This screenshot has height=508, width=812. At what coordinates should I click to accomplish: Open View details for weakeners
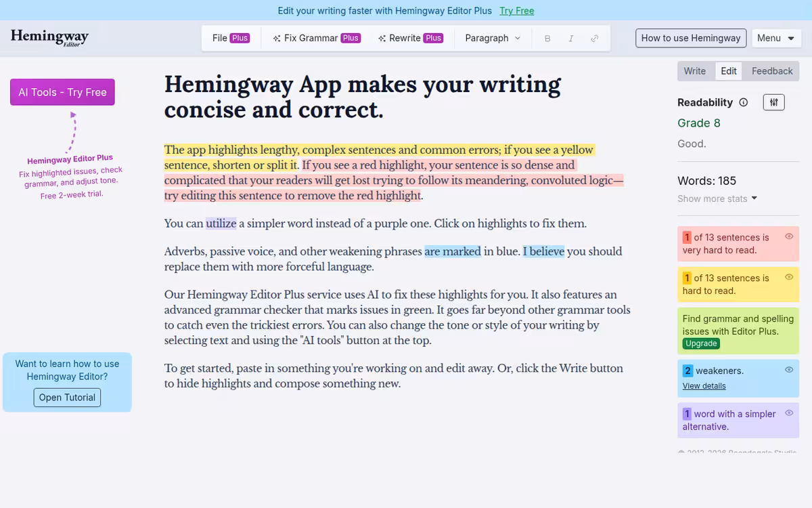[704, 386]
